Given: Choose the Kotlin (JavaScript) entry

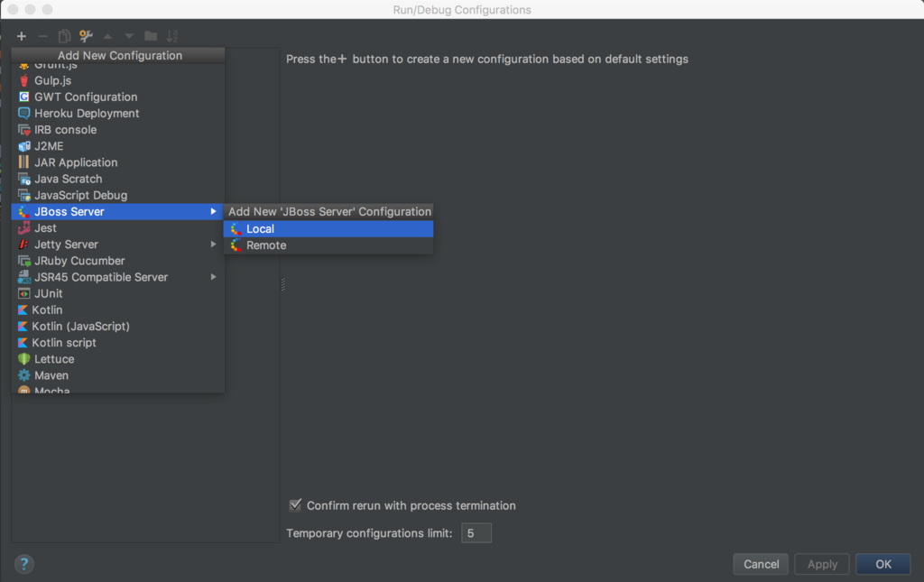Looking at the screenshot, I should pyautogui.click(x=118, y=326).
